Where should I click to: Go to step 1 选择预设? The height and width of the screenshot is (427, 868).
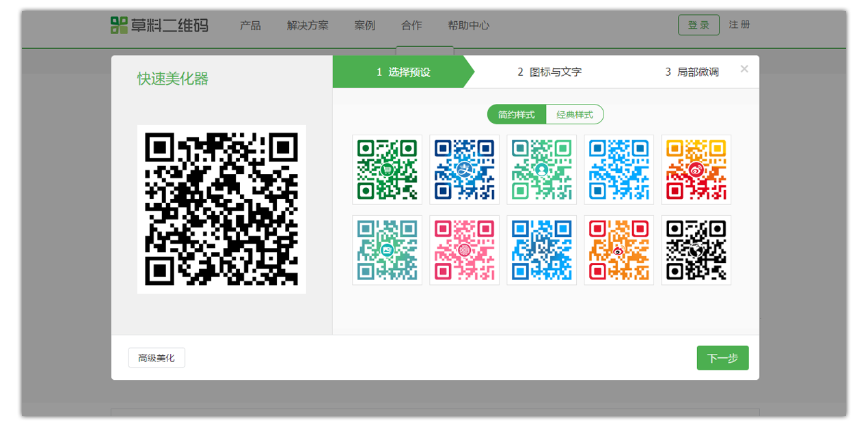click(x=403, y=72)
